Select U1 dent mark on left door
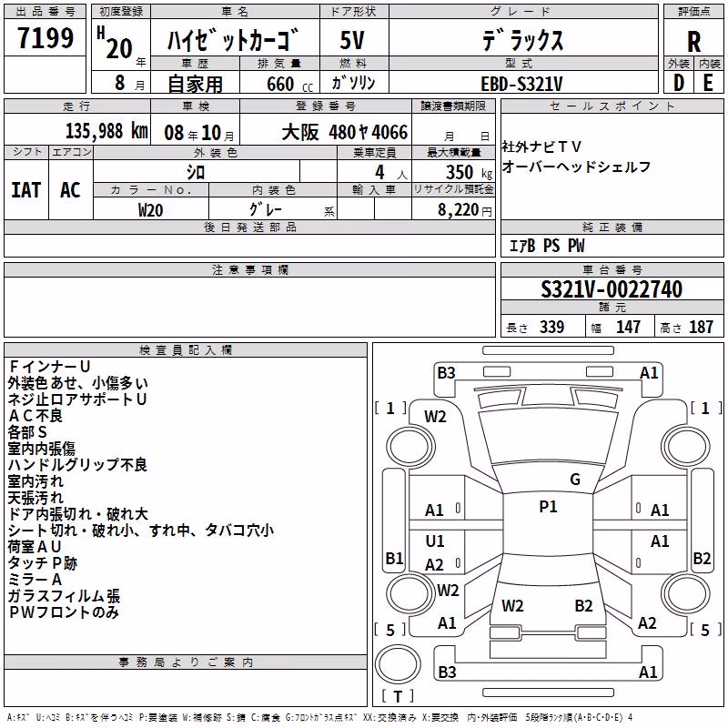The image size is (728, 728). click(x=435, y=541)
